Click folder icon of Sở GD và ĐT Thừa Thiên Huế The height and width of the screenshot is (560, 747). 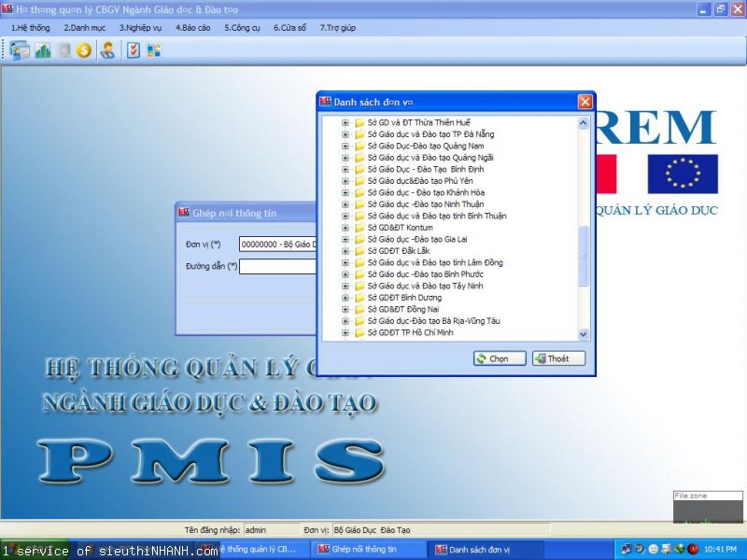359,123
